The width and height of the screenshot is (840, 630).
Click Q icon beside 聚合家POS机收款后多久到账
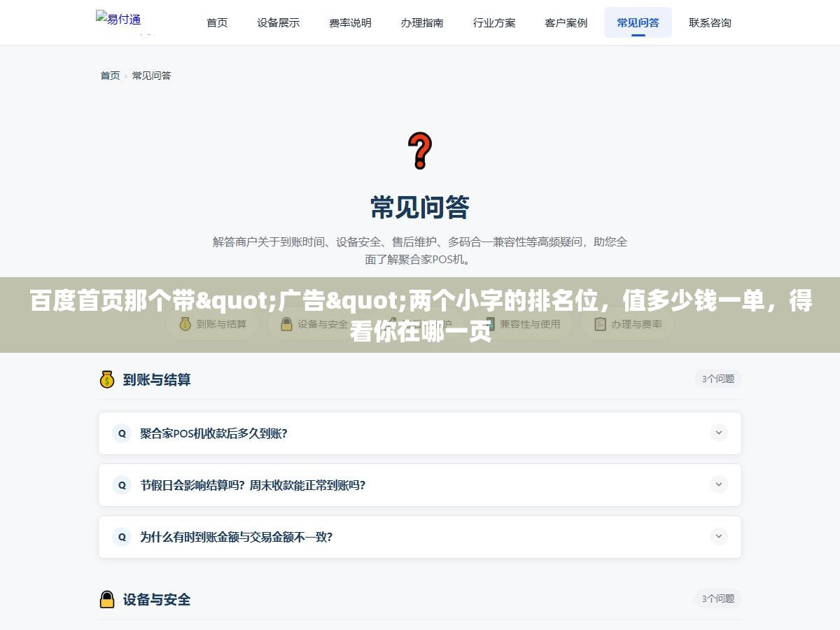pos(122,433)
